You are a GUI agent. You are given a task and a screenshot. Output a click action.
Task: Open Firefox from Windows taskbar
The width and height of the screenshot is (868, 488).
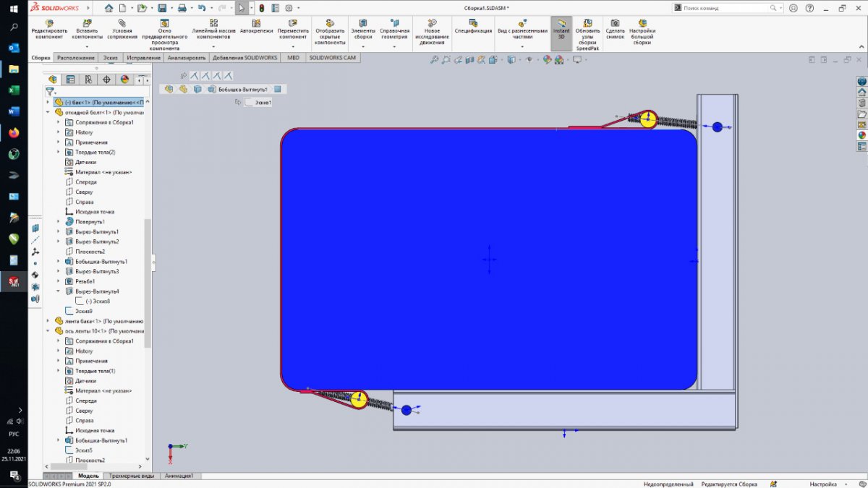tap(14, 133)
